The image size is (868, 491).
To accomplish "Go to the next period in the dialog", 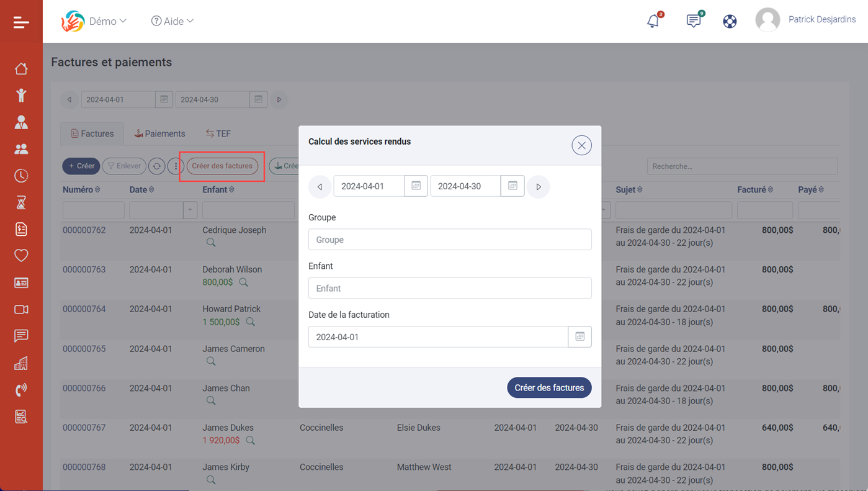I will tap(539, 187).
